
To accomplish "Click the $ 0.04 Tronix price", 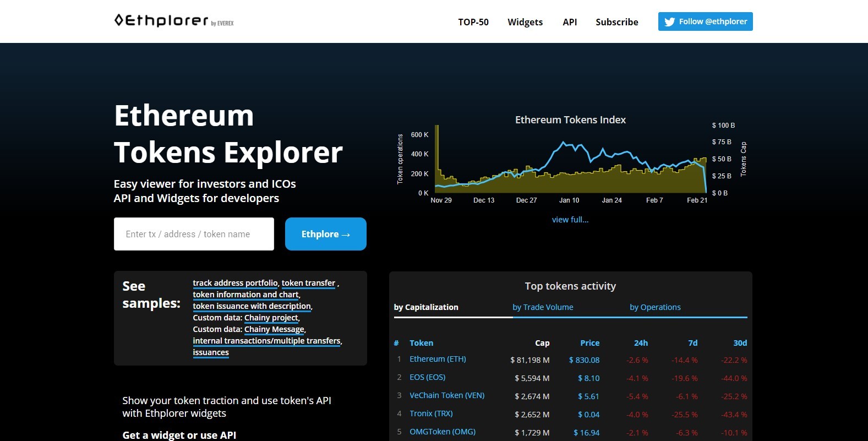I will (x=588, y=415).
